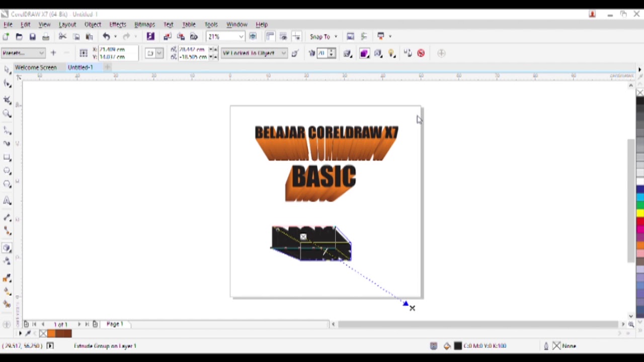Click the new document tab plus button
The image size is (644, 362).
[x=107, y=67]
